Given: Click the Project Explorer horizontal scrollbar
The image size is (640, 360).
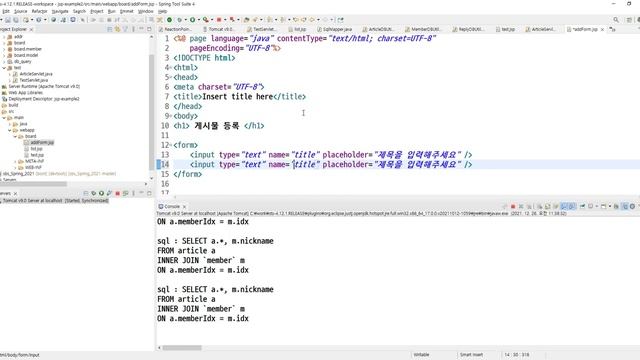Looking at the screenshot, I should [x=33, y=184].
